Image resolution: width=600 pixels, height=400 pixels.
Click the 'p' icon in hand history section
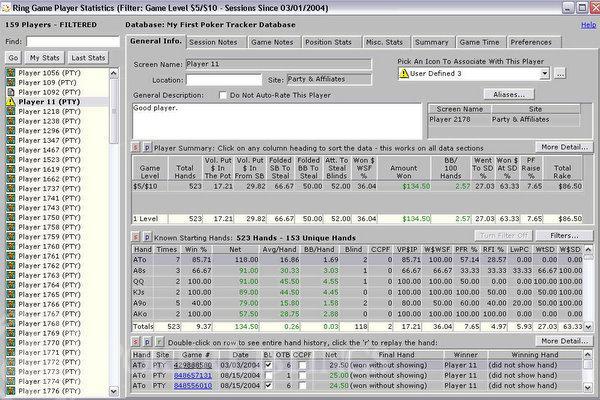(147, 342)
